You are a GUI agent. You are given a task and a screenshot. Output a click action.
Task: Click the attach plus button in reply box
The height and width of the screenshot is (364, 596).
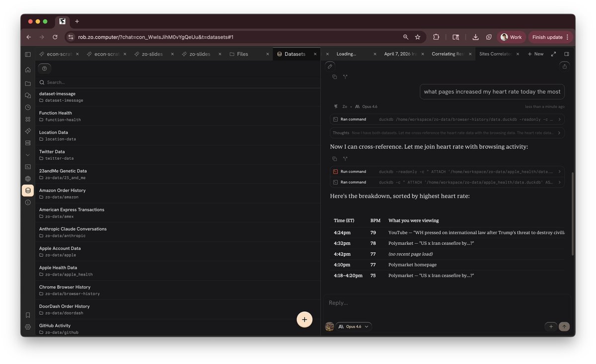551,326
